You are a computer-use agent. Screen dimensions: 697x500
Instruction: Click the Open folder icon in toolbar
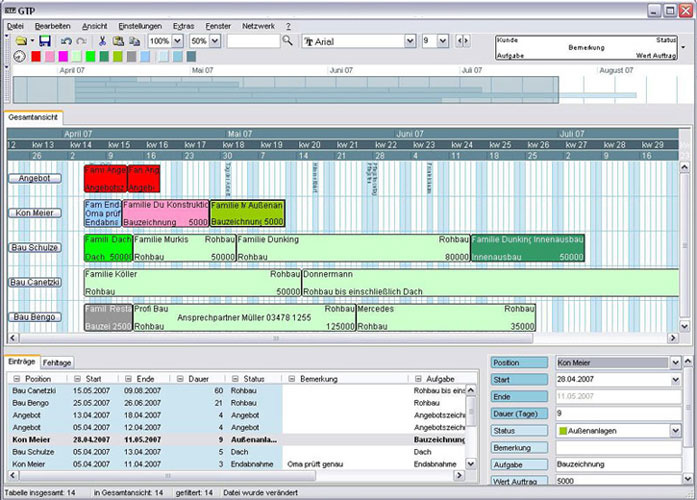coord(21,41)
